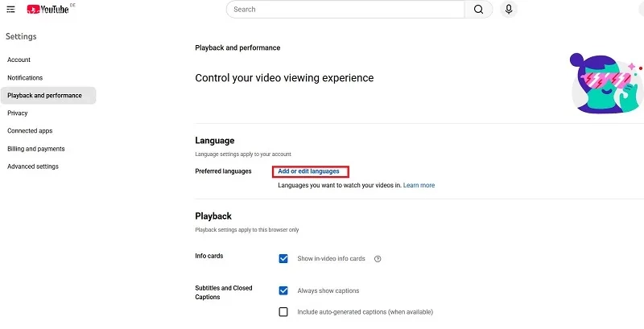Open Privacy settings
Screen dimensions: 644x329
17,113
